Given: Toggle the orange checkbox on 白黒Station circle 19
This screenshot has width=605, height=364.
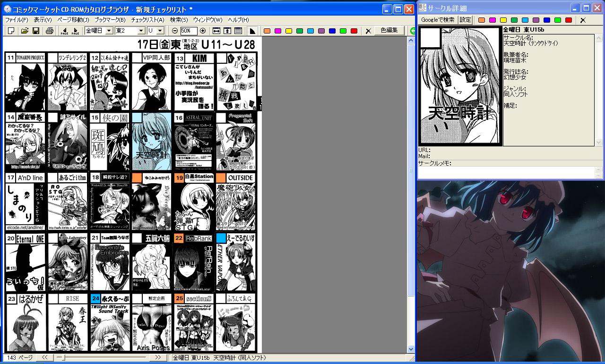Looking at the screenshot, I should [x=179, y=178].
